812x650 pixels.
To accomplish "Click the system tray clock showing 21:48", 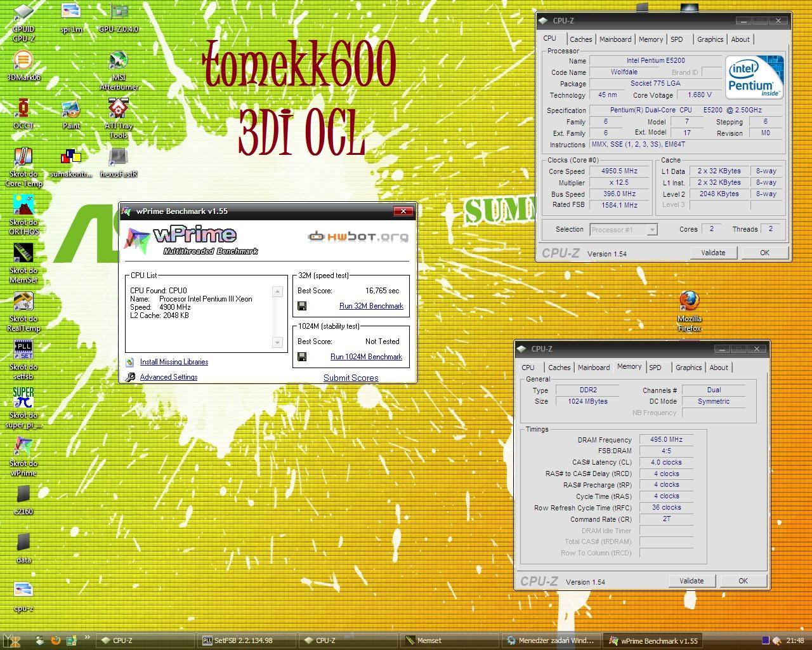I will (795, 640).
